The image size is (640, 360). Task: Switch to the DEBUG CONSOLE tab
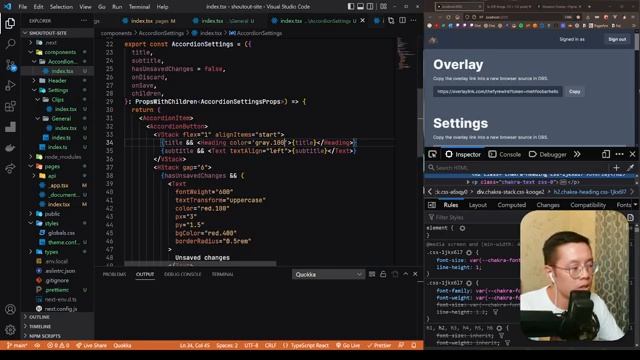[x=182, y=274]
